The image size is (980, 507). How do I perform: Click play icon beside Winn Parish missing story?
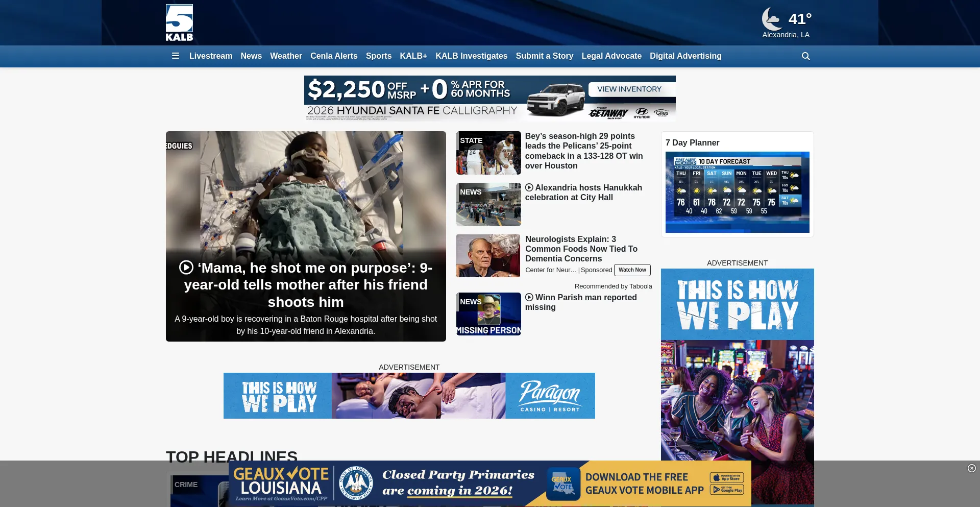529,298
